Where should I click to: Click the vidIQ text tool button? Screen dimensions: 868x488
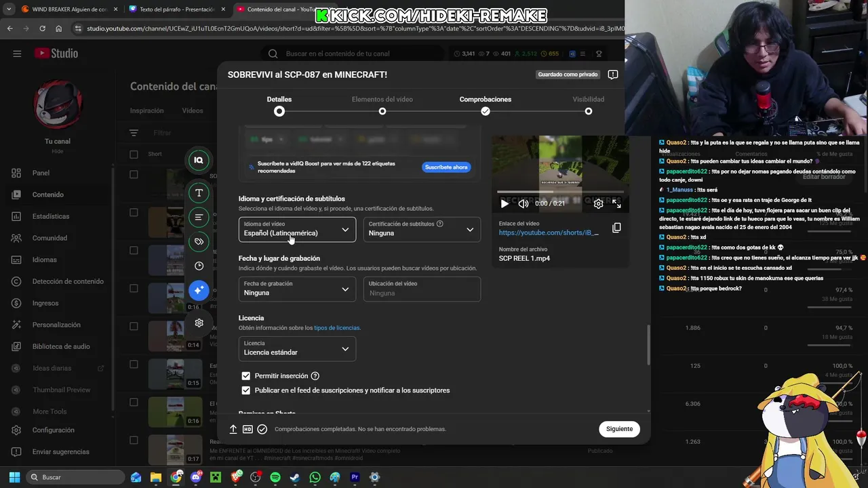[x=199, y=192]
